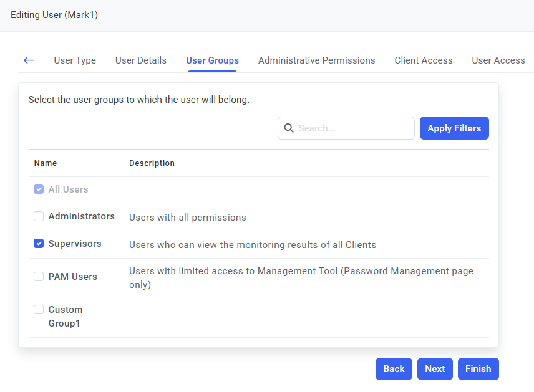Enable the Administrators group checkbox

click(x=39, y=216)
